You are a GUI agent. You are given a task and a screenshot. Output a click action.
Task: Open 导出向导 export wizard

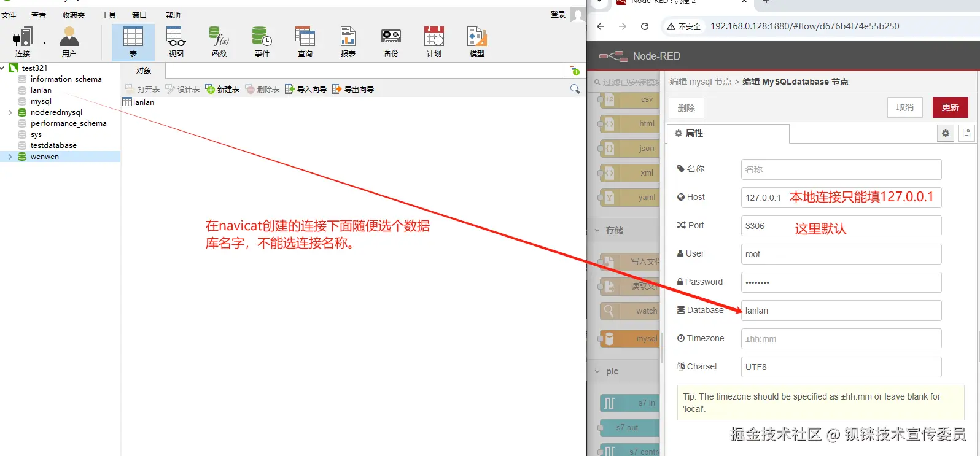click(x=353, y=89)
